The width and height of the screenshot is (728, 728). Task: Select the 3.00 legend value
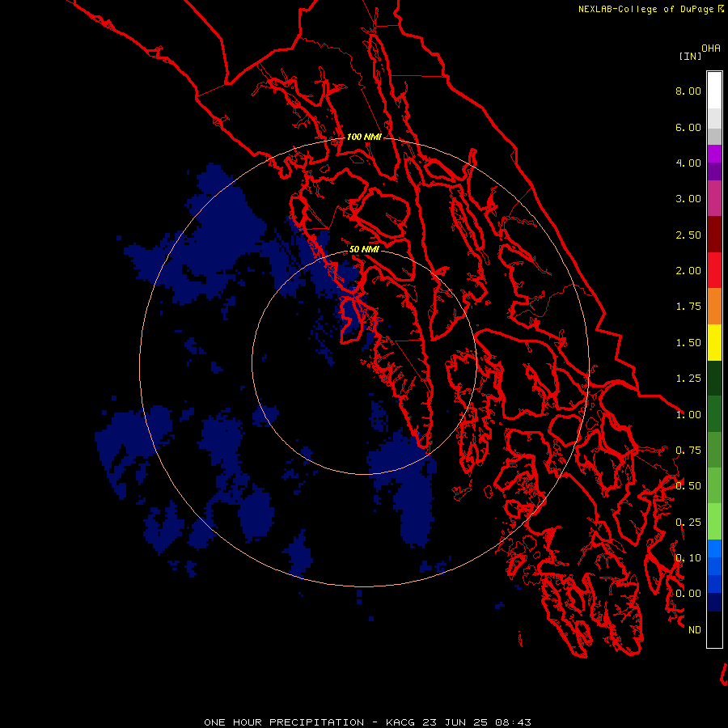coord(688,199)
